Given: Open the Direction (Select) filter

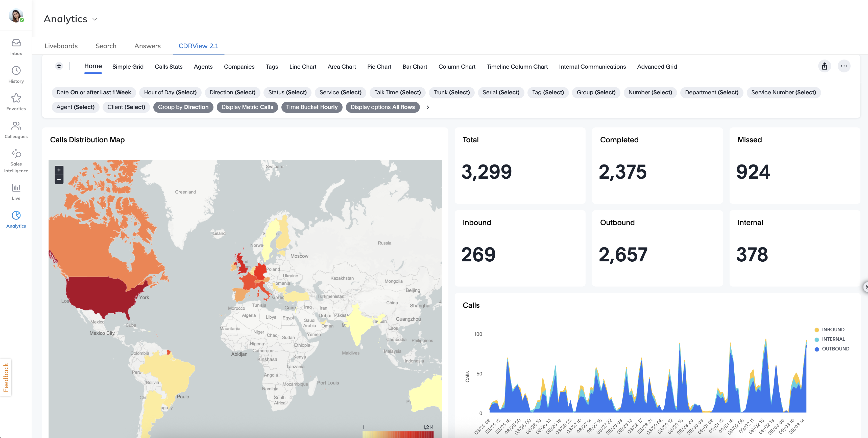Looking at the screenshot, I should click(232, 92).
